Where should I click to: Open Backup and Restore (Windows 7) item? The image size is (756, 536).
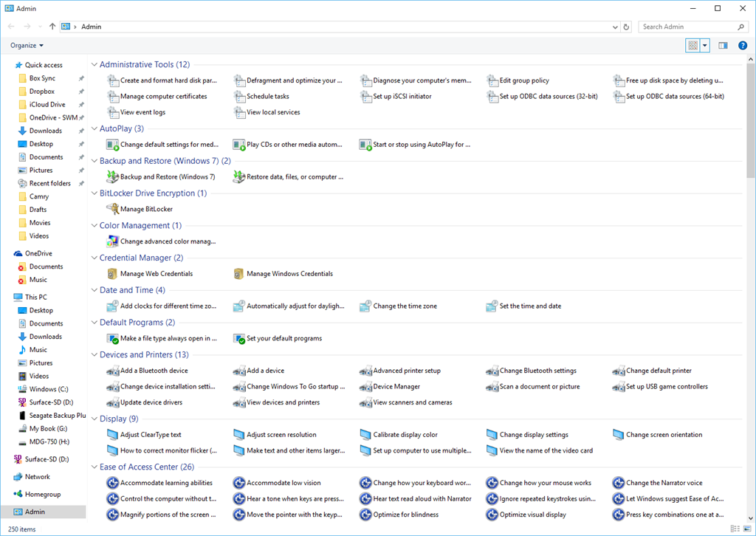(167, 177)
